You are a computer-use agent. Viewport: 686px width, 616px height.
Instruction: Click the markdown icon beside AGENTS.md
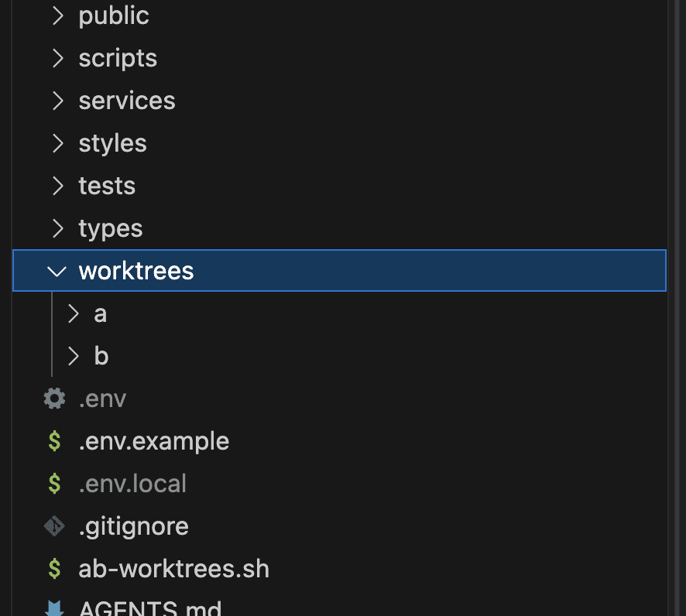[54, 608]
